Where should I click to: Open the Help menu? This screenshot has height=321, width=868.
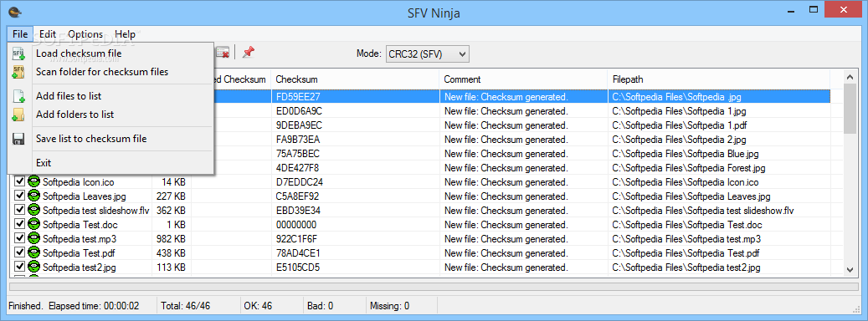tap(125, 33)
